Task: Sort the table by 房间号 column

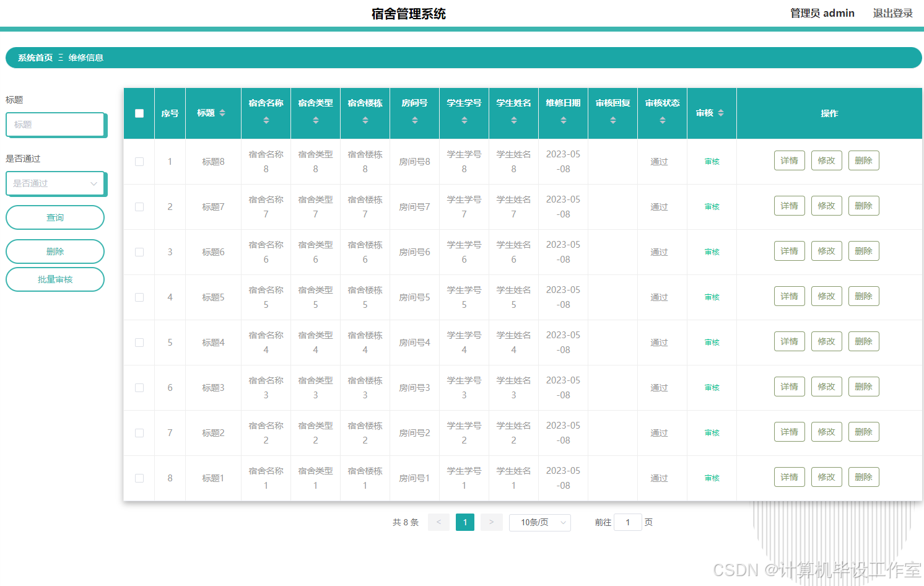Action: [414, 119]
